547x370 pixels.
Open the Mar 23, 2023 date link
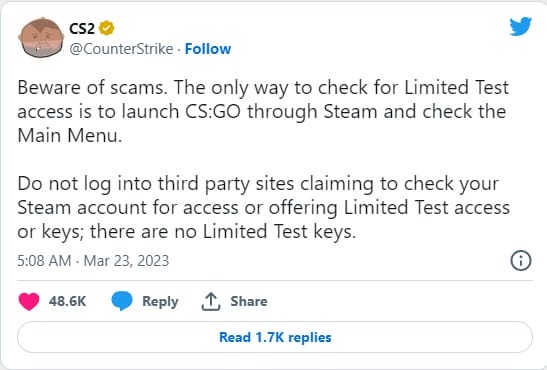126,261
